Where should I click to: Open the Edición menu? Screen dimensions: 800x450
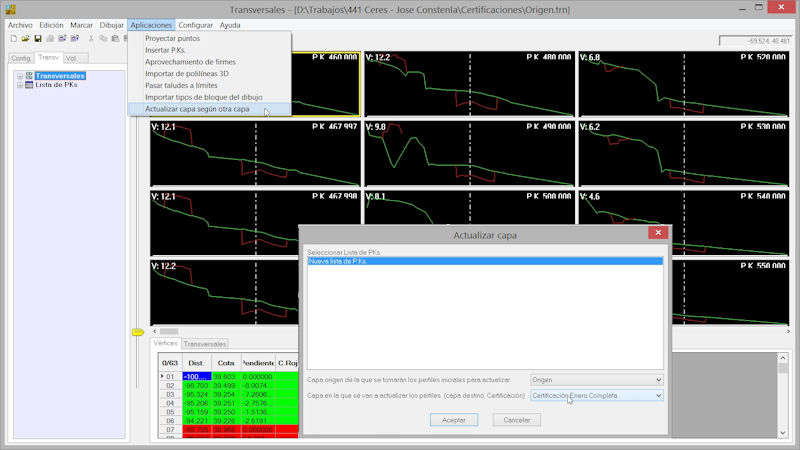[52, 25]
